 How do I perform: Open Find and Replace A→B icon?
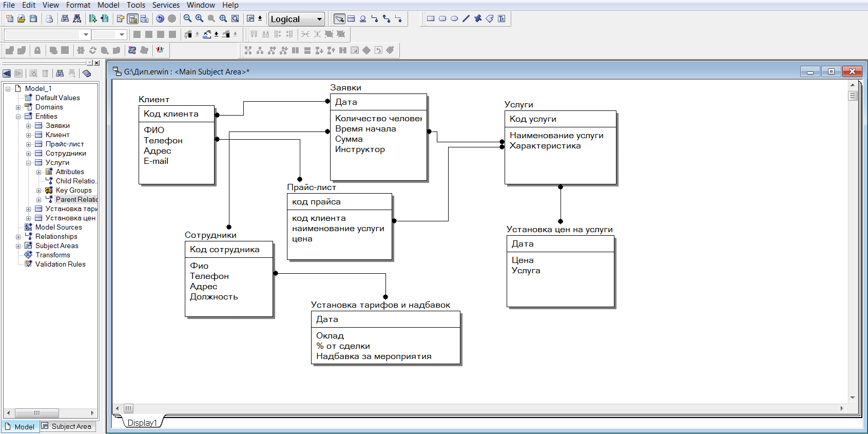77,19
